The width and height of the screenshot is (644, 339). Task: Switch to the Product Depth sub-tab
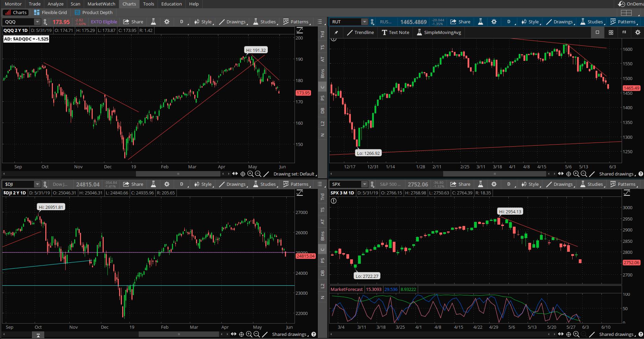coord(94,12)
